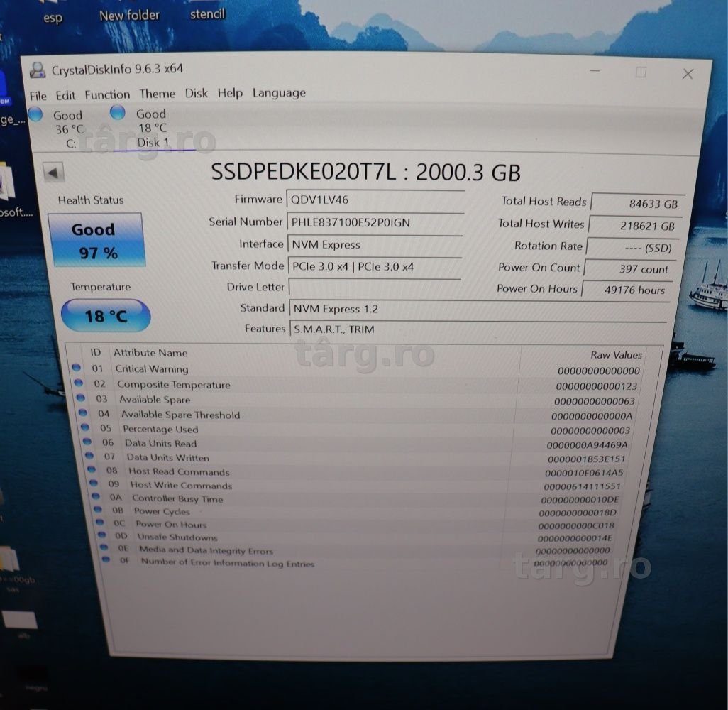The height and width of the screenshot is (710, 728).
Task: Open the stencil desktop icon
Action: [x=207, y=14]
